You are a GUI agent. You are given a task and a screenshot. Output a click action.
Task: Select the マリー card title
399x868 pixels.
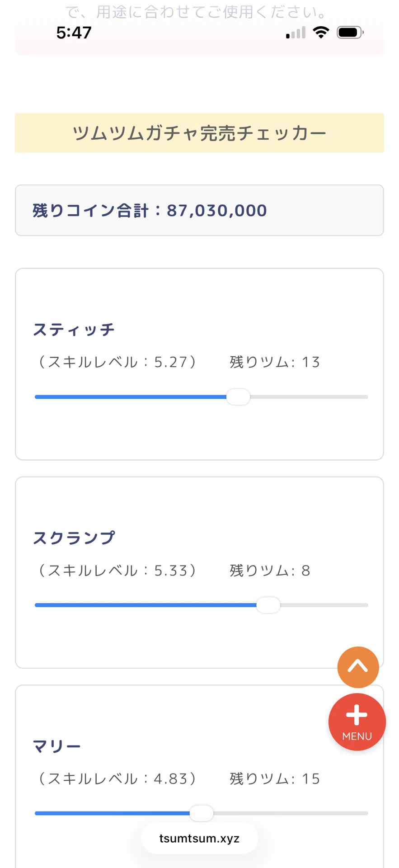(x=57, y=746)
